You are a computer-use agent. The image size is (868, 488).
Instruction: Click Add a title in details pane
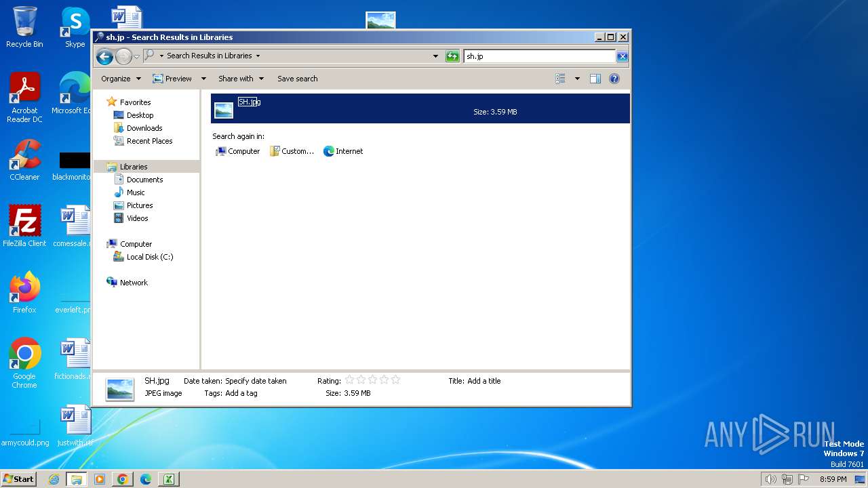click(484, 381)
